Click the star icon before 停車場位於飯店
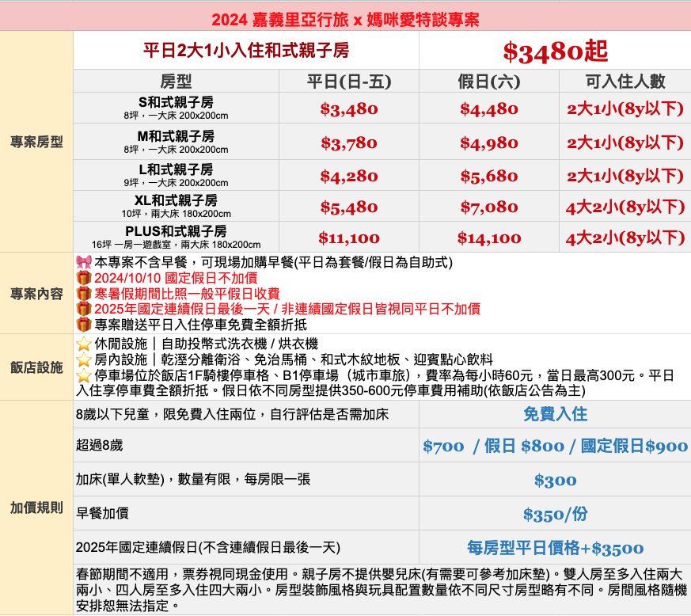 tap(84, 375)
